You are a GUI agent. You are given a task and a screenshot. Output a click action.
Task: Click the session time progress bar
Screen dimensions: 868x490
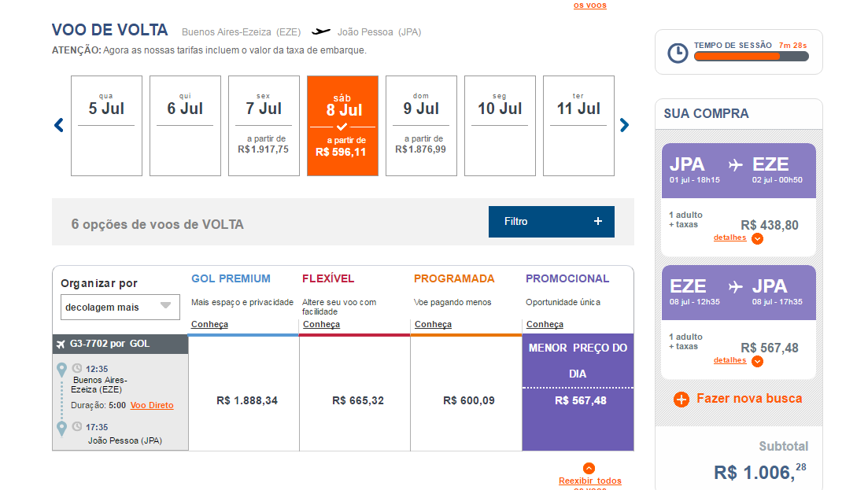[752, 57]
